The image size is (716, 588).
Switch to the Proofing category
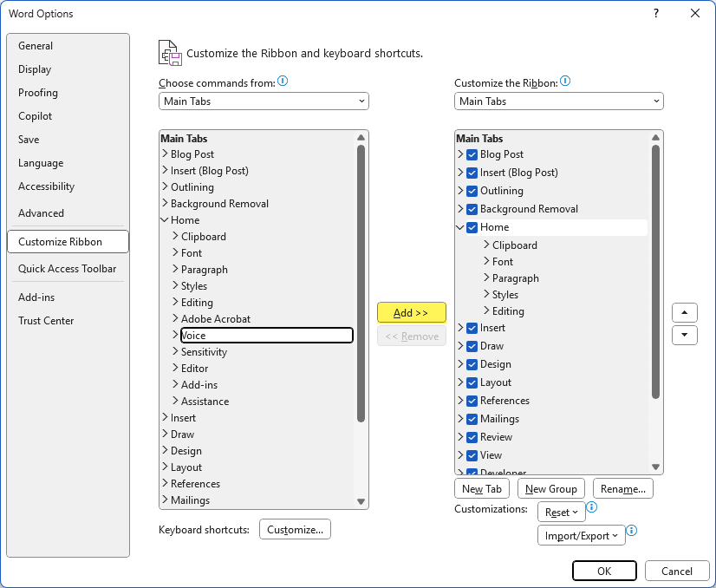coord(68,93)
